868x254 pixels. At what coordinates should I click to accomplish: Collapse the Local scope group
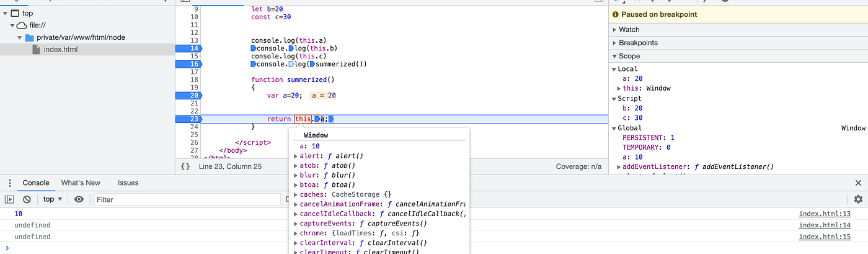614,69
